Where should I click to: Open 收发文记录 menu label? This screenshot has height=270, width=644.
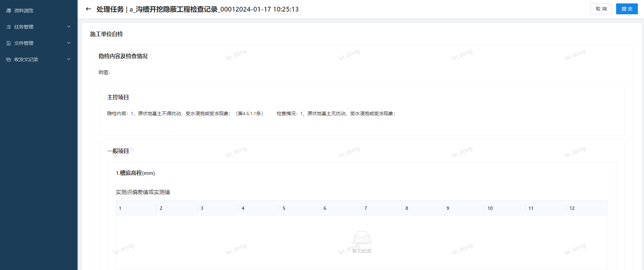(26, 59)
